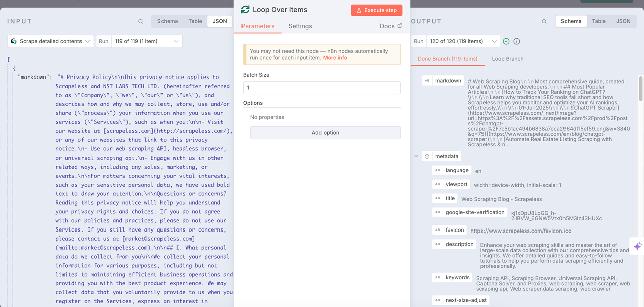
Task: Switch the OUTPUT view to JSON
Action: click(623, 21)
